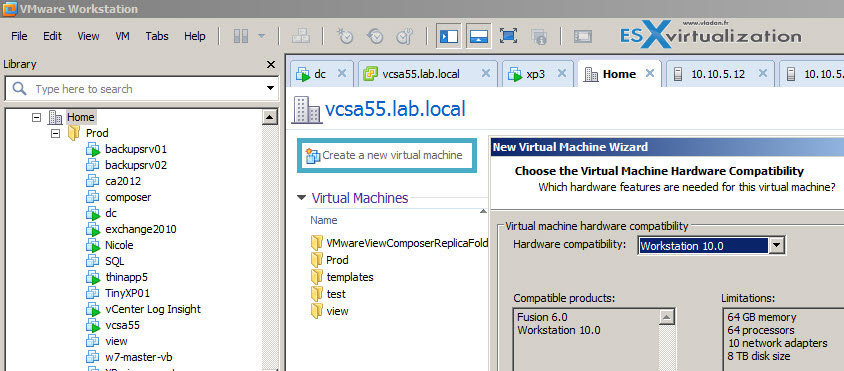Viewport: 844px width, 371px height.
Task: Close the 10.10.5.12 tab
Action: point(762,74)
